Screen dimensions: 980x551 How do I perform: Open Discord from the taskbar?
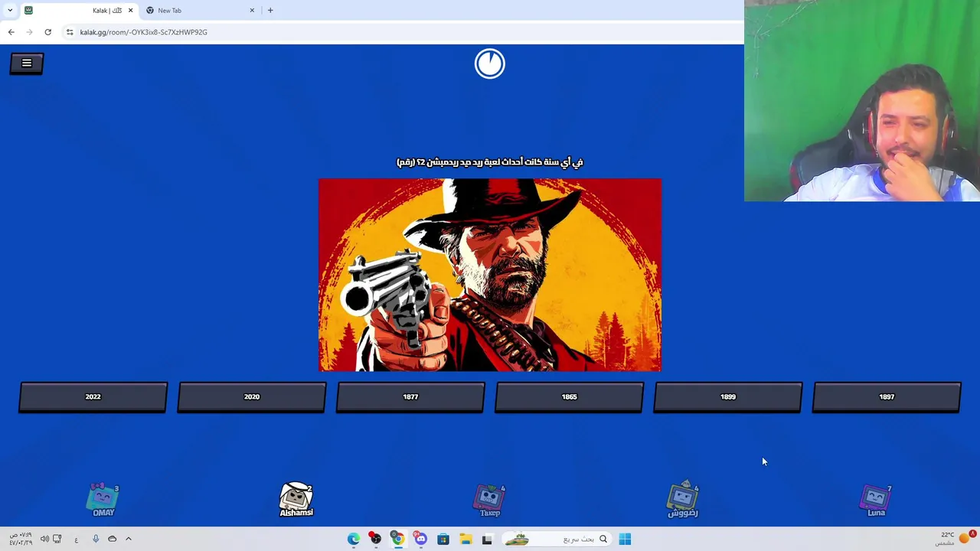420,539
